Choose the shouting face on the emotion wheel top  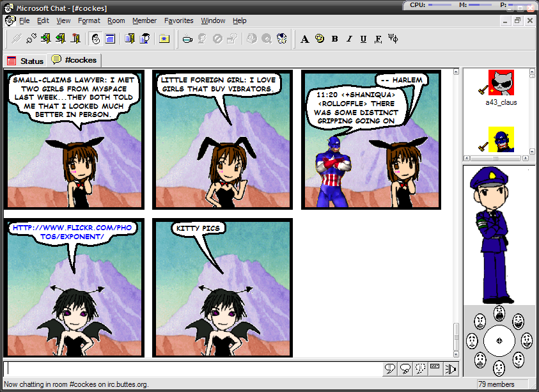coord(499,313)
